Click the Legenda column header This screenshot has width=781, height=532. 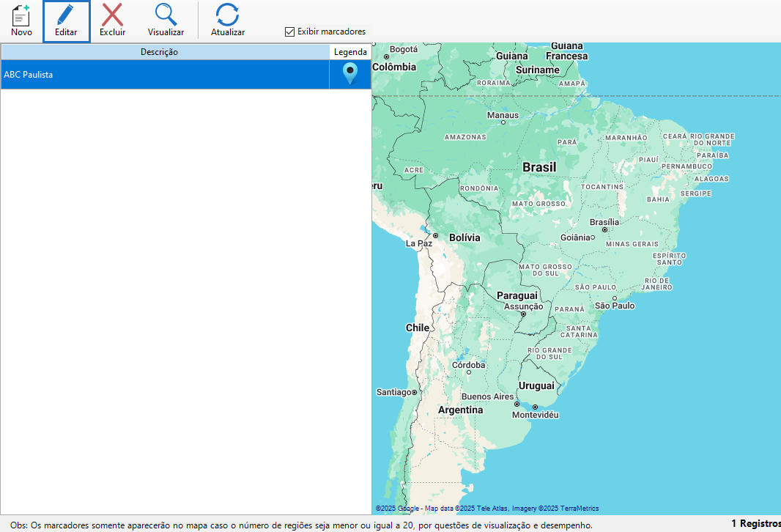coord(350,52)
